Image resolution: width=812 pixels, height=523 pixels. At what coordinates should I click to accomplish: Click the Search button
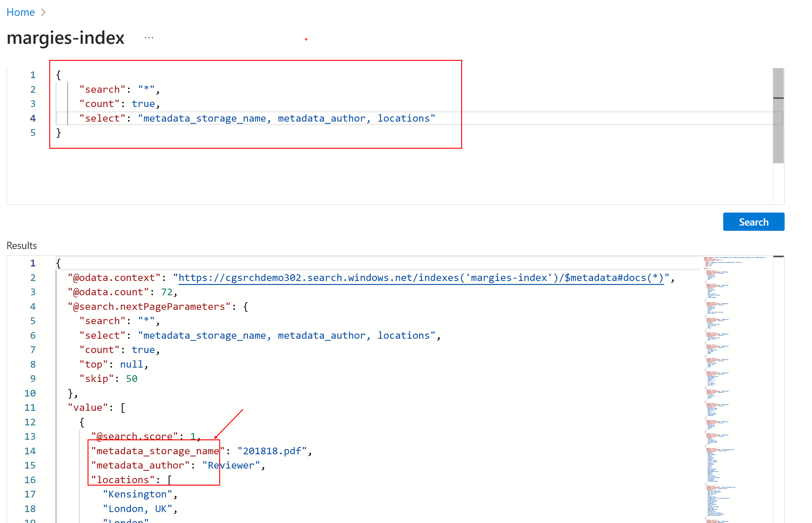click(x=754, y=222)
